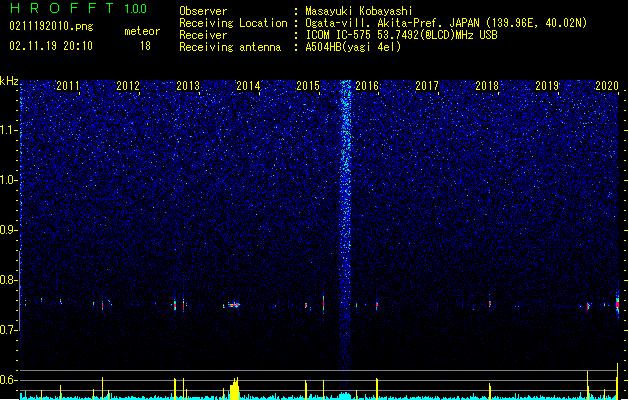Select the file name 0211192010.png

pos(51,26)
